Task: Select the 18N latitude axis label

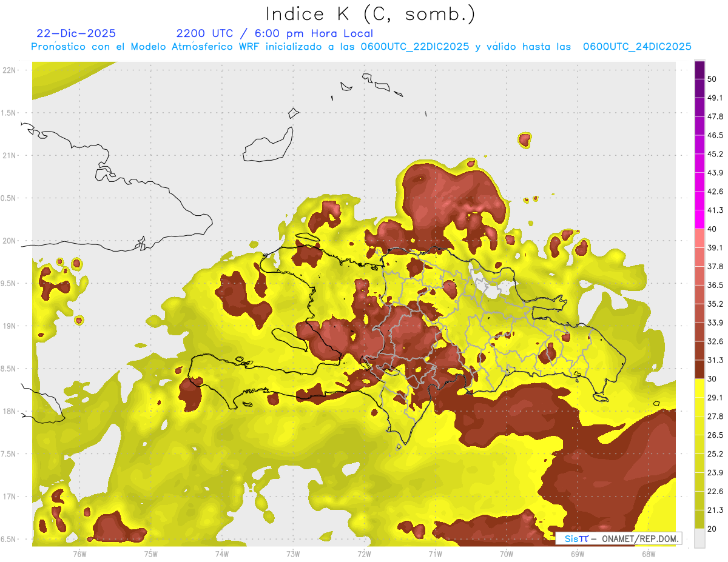Action: pyautogui.click(x=10, y=411)
